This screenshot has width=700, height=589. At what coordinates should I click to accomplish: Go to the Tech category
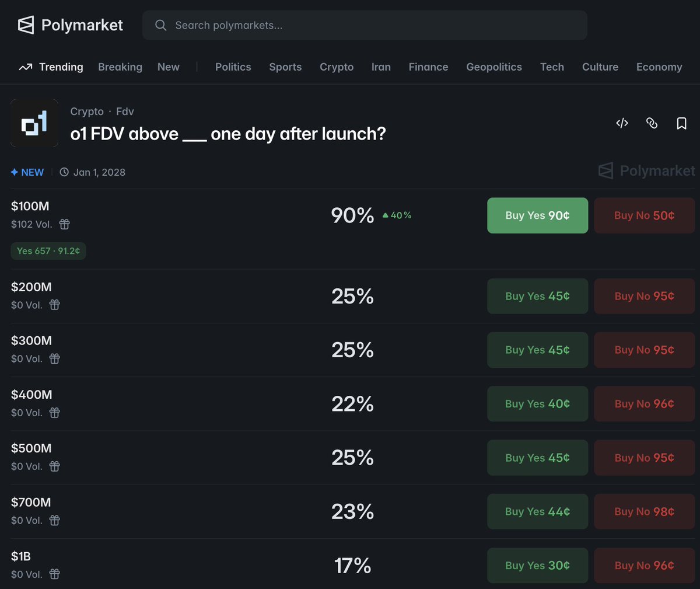552,67
